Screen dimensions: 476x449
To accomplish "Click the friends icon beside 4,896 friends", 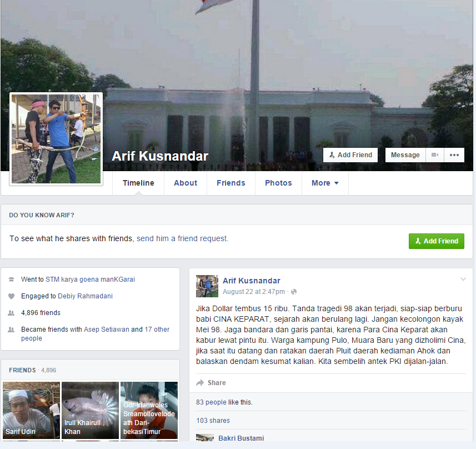I will click(x=11, y=313).
